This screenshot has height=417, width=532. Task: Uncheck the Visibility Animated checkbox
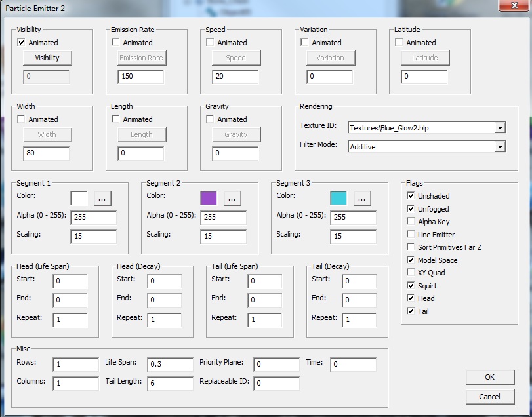click(x=21, y=43)
